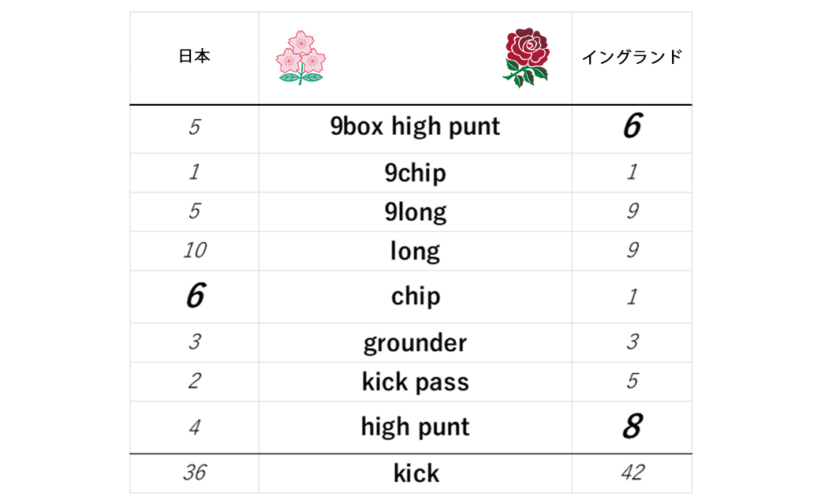Click England's value 9 in 9long row
Image resolution: width=825 pixels, height=504 pixels.
pos(632,211)
